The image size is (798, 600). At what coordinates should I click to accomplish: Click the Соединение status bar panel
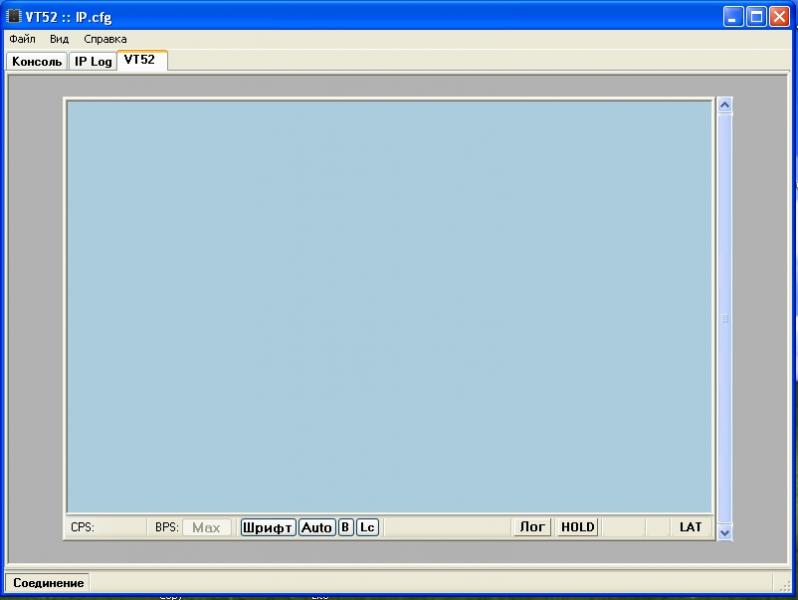[48, 582]
